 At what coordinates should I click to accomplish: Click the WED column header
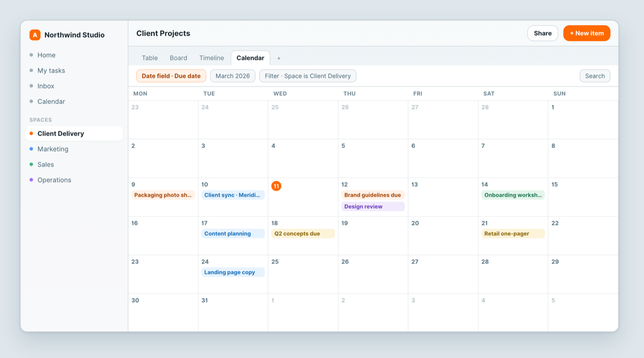point(280,94)
